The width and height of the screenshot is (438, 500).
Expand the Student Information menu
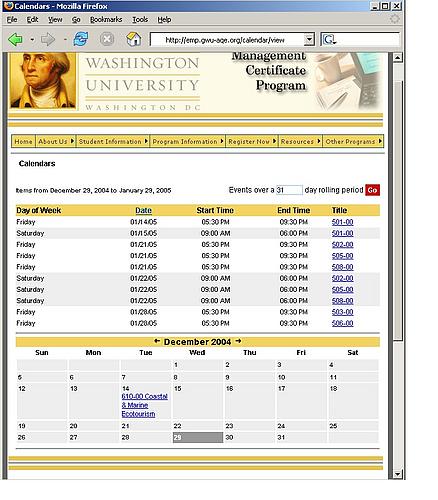[113, 141]
